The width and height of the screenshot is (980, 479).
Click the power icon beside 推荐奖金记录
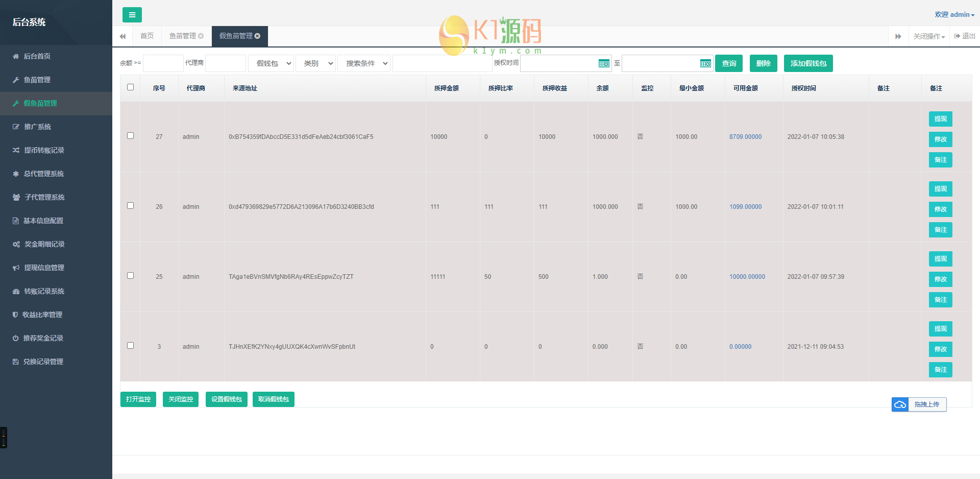point(16,338)
